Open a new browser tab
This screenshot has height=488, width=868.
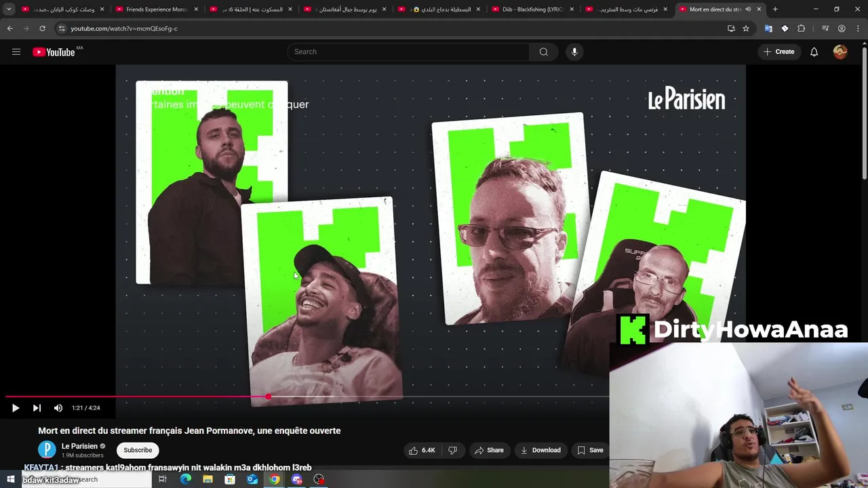coord(775,9)
